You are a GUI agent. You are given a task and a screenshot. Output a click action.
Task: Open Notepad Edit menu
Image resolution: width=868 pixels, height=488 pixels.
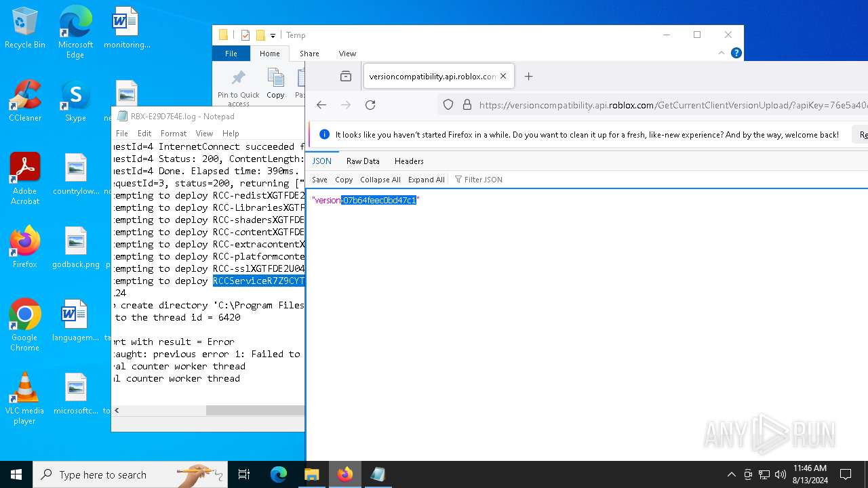144,134
